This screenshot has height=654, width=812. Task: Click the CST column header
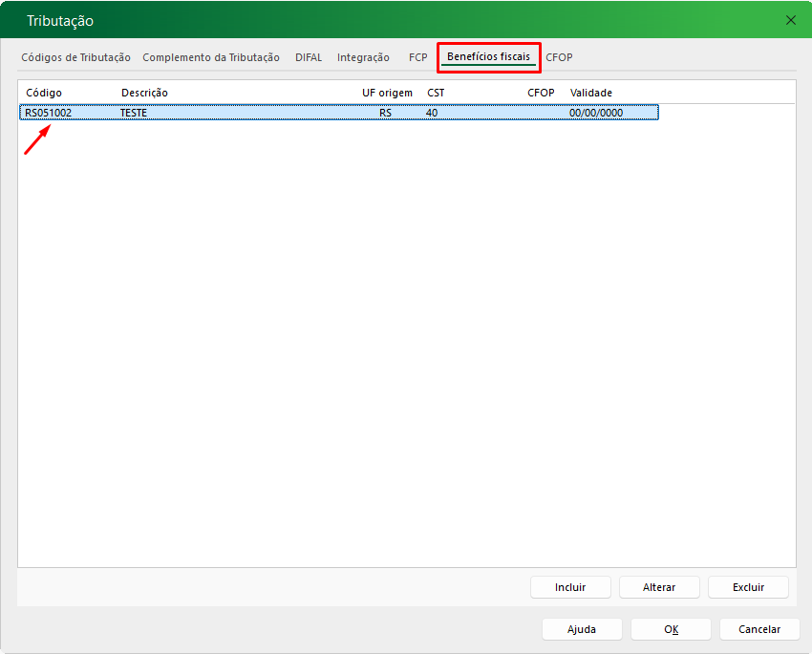[436, 93]
